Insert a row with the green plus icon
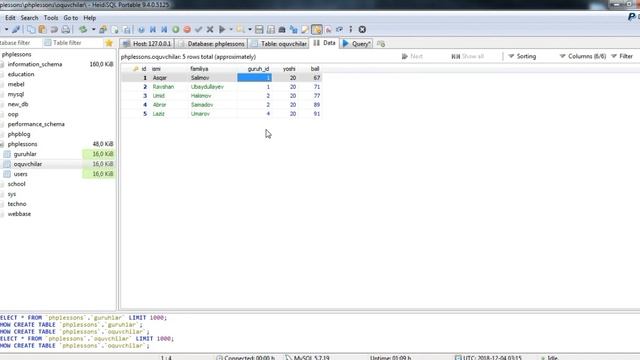The width and height of the screenshot is (640, 360). click(176, 29)
